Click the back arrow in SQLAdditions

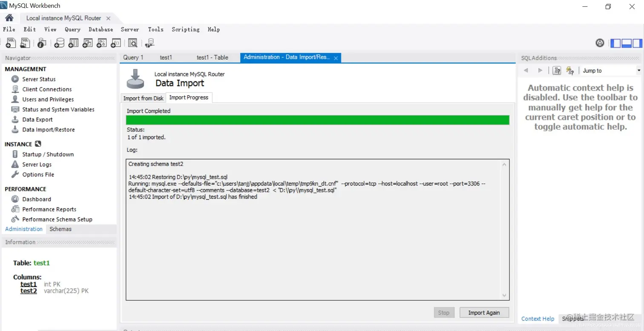tap(526, 71)
